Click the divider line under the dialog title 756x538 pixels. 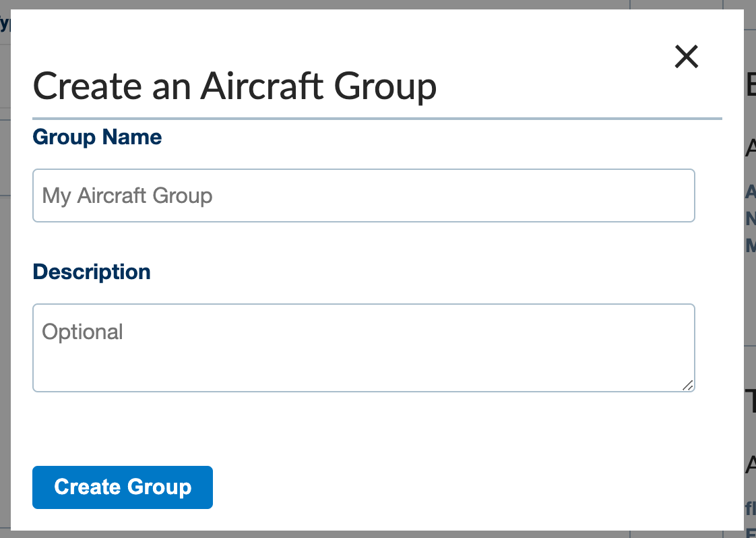(x=377, y=118)
